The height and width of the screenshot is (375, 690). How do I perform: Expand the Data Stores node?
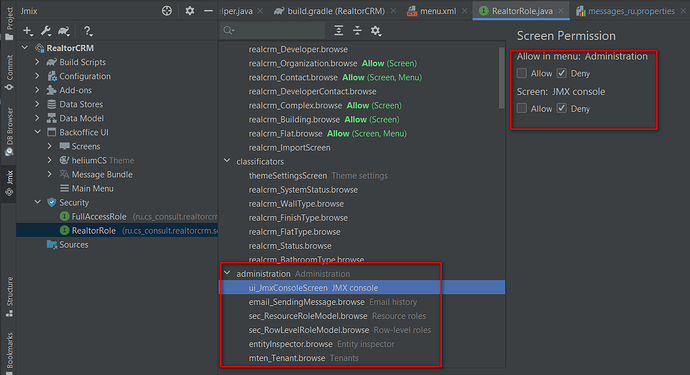(37, 104)
